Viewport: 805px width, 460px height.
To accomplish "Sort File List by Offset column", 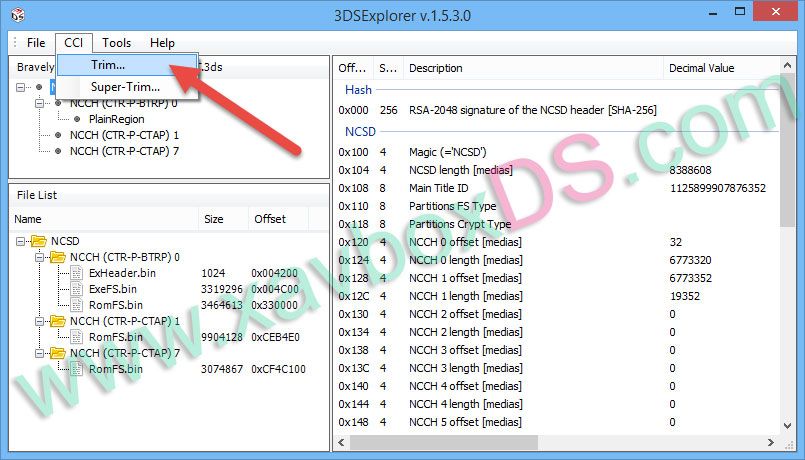I will pos(278,219).
